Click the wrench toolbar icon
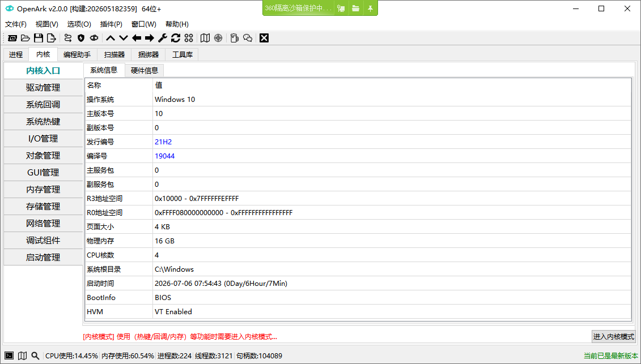Screen dimensions: 641x364 163,38
